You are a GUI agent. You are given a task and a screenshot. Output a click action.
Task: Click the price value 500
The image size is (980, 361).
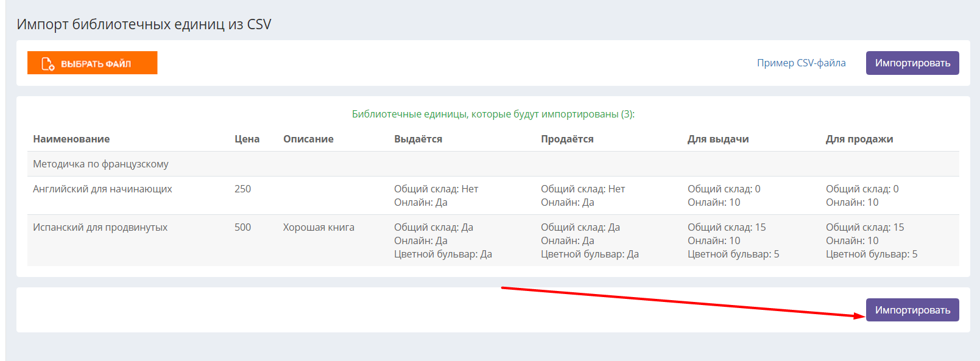tap(242, 227)
